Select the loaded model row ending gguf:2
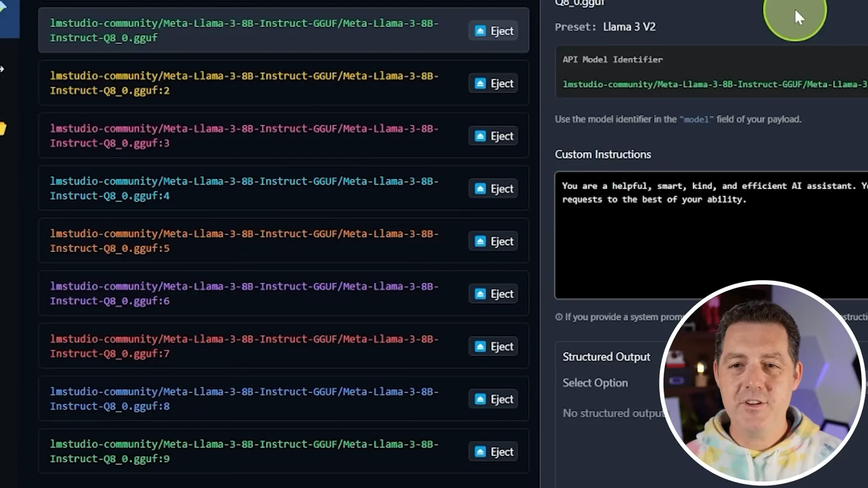This screenshot has height=488, width=868. [x=283, y=83]
